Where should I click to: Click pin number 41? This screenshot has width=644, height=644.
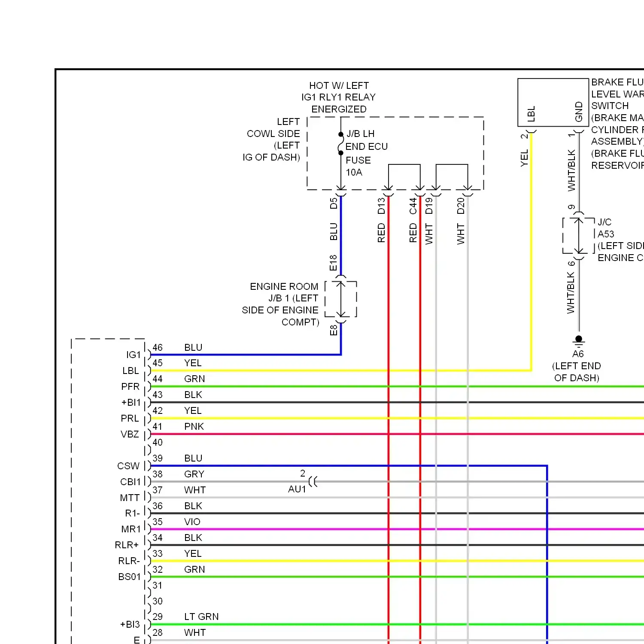158,426
